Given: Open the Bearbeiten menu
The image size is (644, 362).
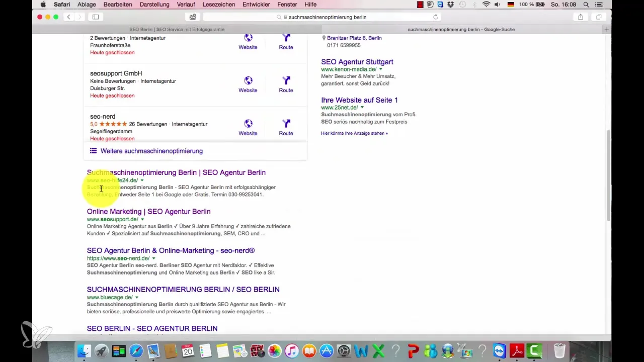Looking at the screenshot, I should click(118, 5).
